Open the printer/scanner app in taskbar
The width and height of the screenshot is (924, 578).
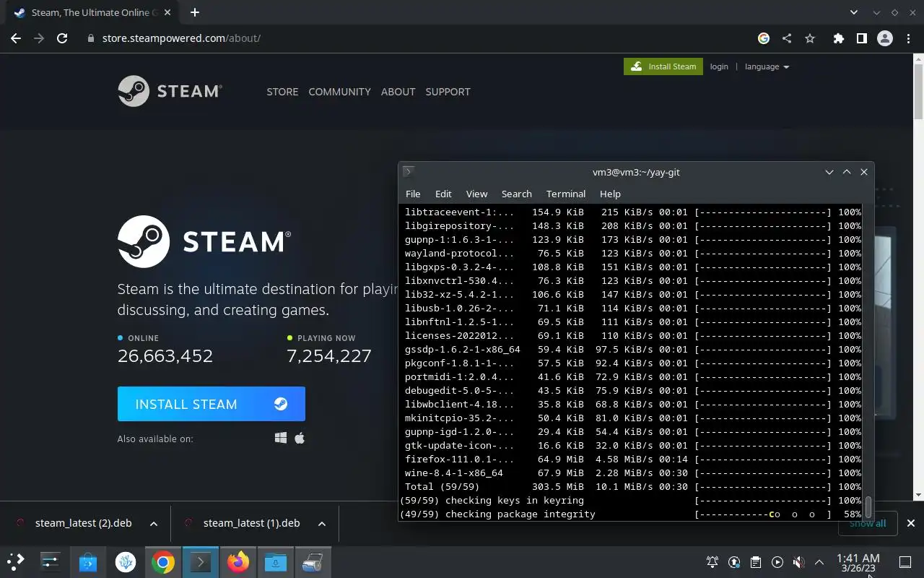click(x=313, y=561)
